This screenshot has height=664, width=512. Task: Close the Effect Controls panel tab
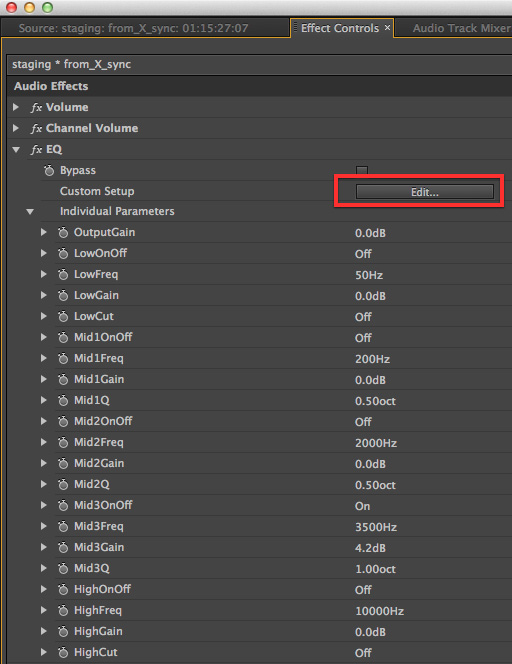point(387,28)
